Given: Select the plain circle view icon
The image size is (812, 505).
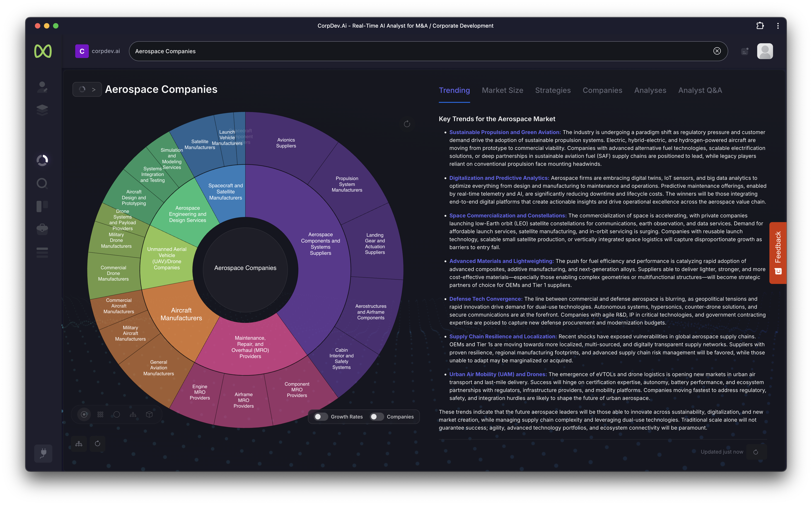Looking at the screenshot, I should (x=117, y=414).
